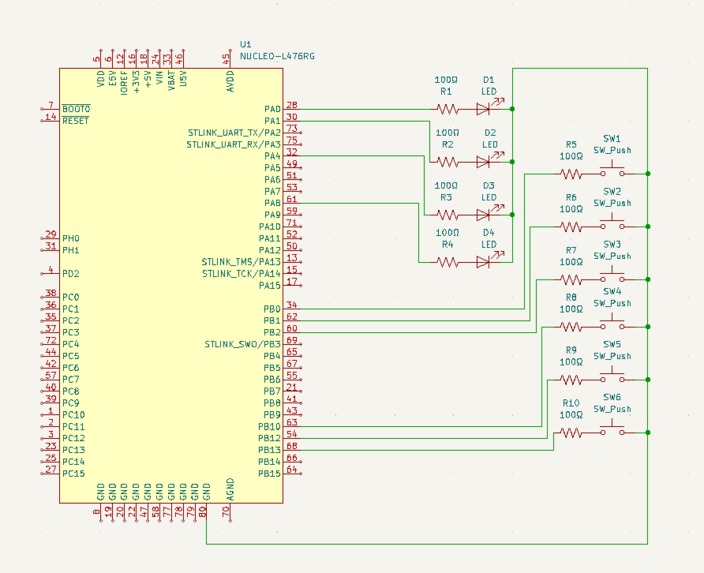Screen dimensions: 704x573
Task: Click the 100Ω value under R5
Action: (571, 156)
